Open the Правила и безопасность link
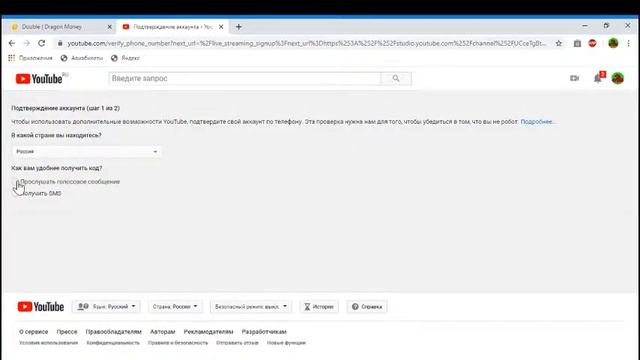 click(x=178, y=343)
